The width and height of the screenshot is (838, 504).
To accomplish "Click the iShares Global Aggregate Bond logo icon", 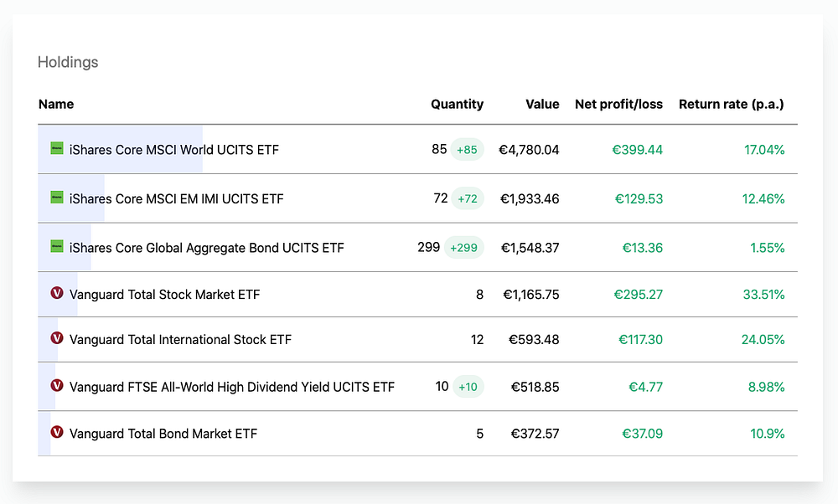I will [x=57, y=247].
